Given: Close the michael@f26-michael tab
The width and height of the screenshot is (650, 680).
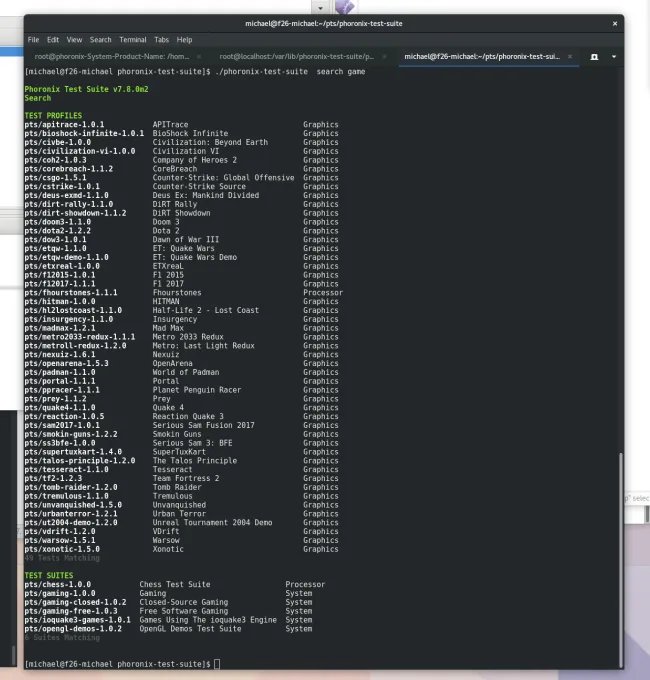Looking at the screenshot, I should click(x=570, y=56).
